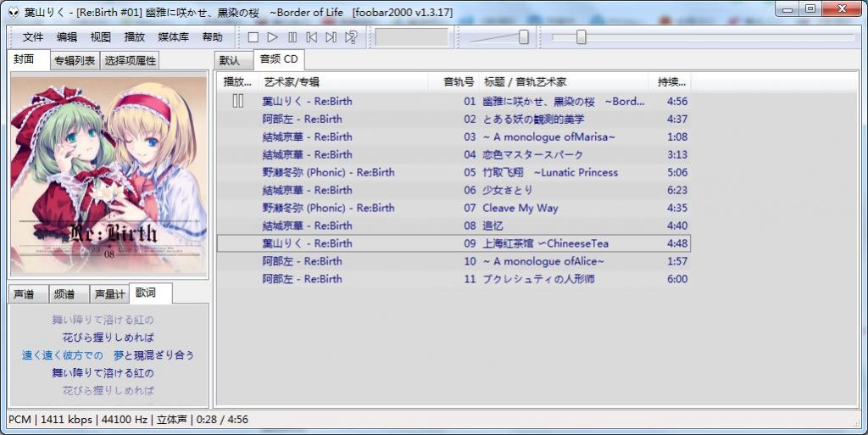Click the empty toolbar display field
Image resolution: width=868 pixels, height=435 pixels.
pos(411,37)
